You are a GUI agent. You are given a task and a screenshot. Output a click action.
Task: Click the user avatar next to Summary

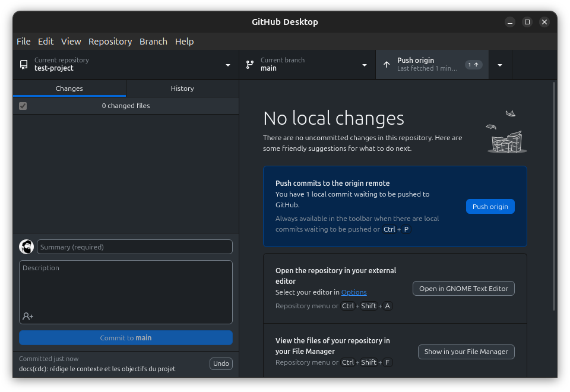(27, 247)
